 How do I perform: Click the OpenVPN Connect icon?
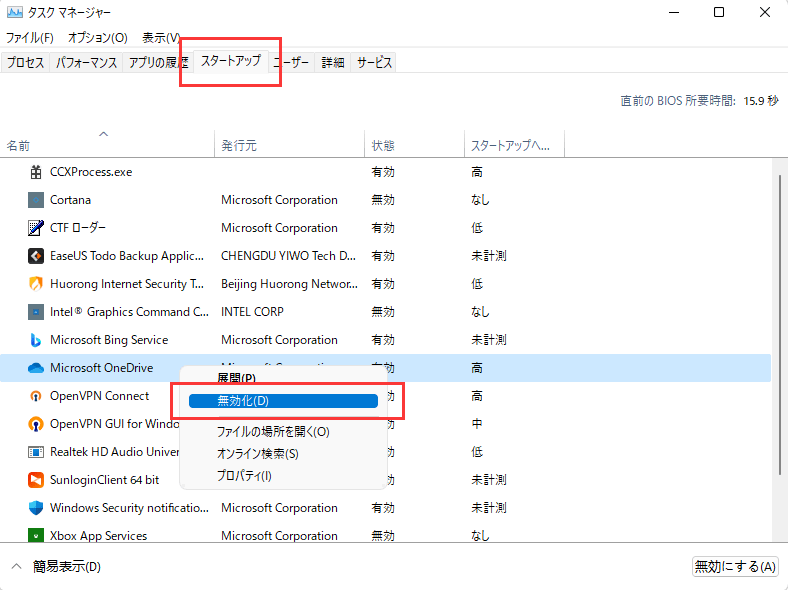[x=36, y=396]
